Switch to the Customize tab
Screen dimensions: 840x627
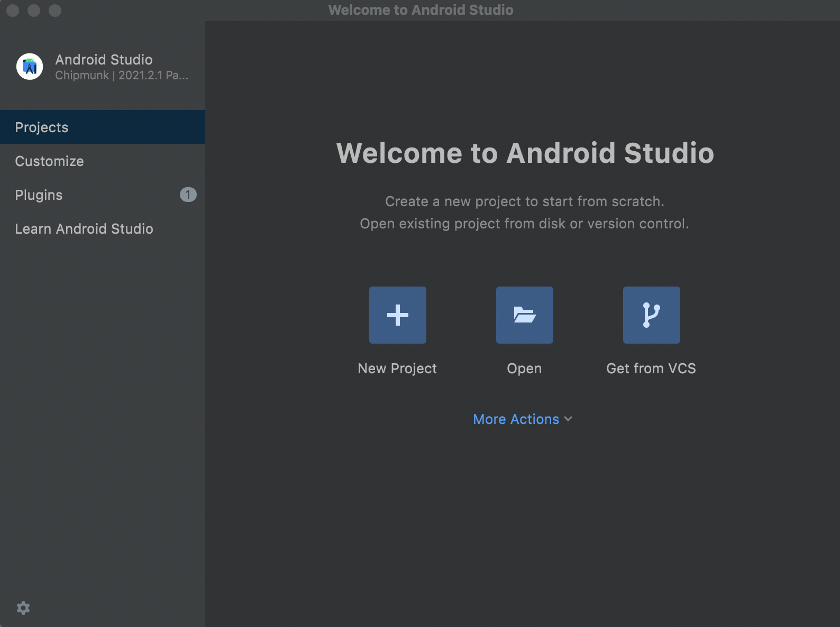(103, 161)
